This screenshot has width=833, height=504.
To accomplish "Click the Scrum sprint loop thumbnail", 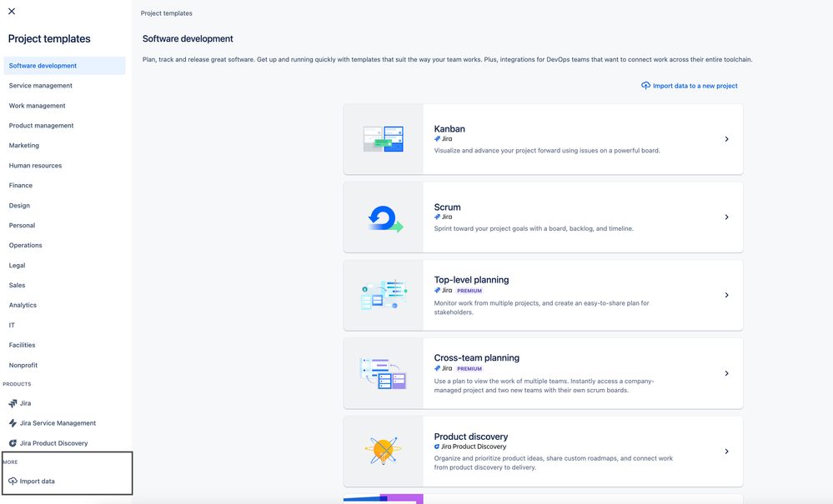I will click(x=385, y=218).
